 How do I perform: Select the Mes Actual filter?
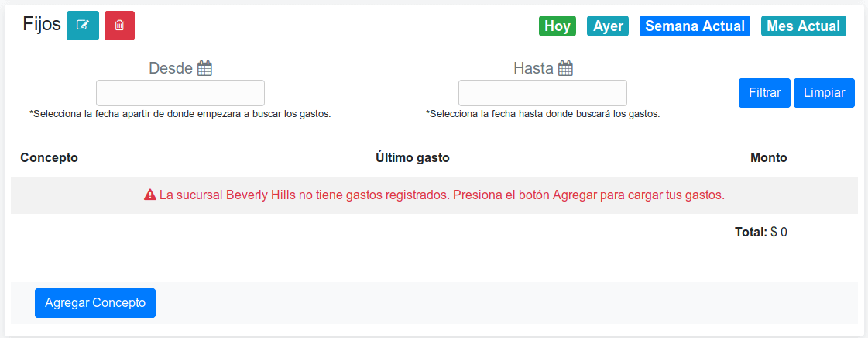click(x=803, y=26)
